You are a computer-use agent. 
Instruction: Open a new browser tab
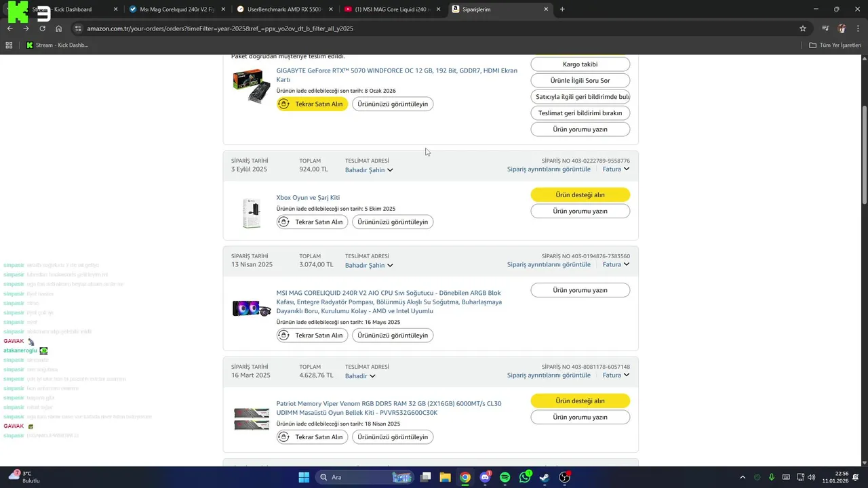tap(562, 9)
